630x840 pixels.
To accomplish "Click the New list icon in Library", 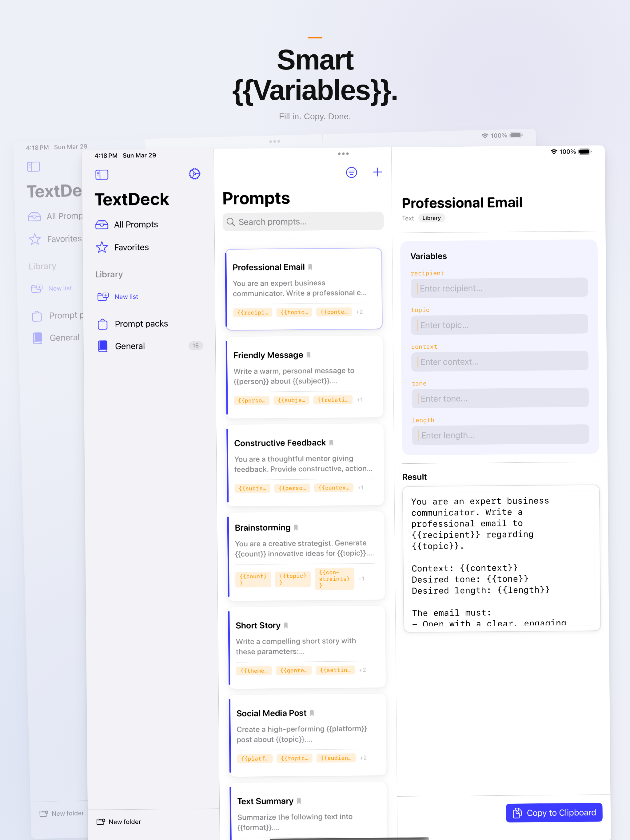I will point(103,297).
